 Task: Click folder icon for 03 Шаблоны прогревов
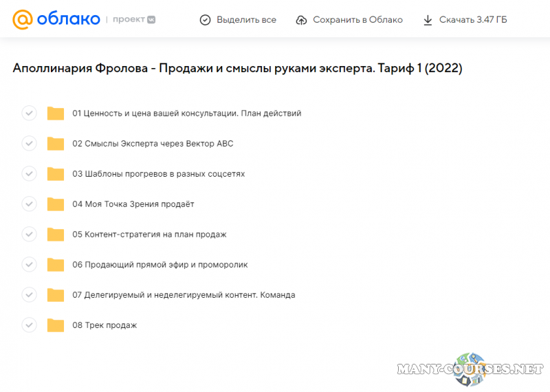point(56,174)
